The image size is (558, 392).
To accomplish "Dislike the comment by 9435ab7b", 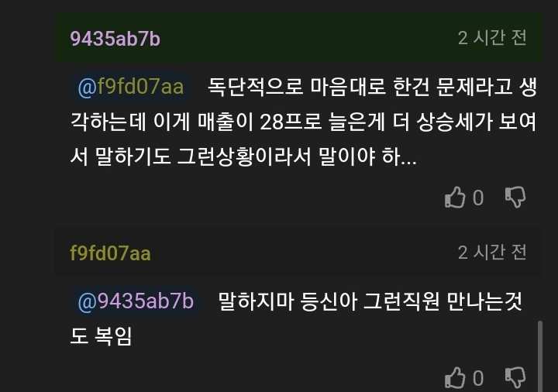I will 515,197.
